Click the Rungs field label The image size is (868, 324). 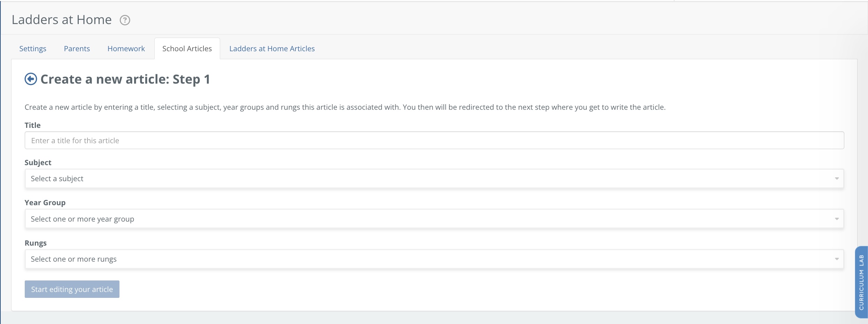point(36,243)
